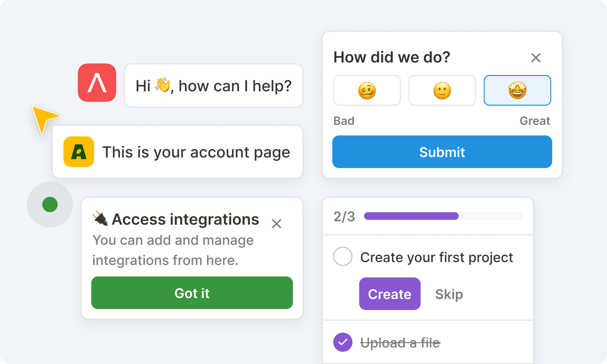Click the red chat assistant logo icon
The image size is (607, 364).
[x=97, y=83]
